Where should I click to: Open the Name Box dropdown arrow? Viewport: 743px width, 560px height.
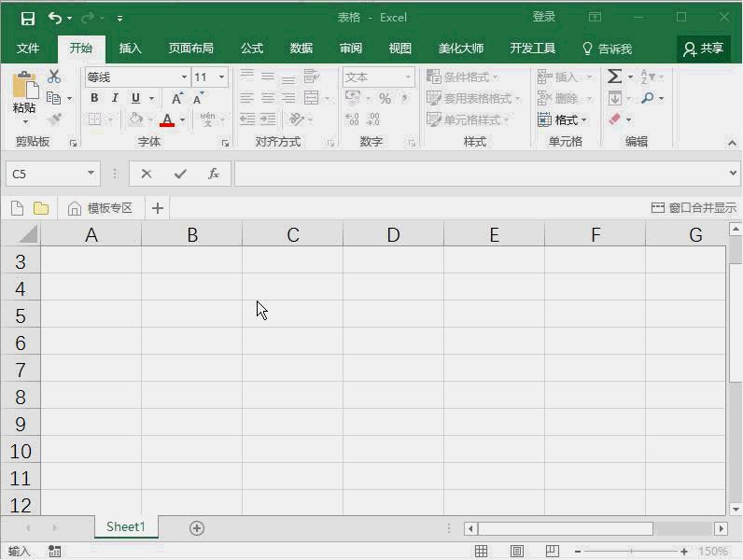[x=91, y=174]
